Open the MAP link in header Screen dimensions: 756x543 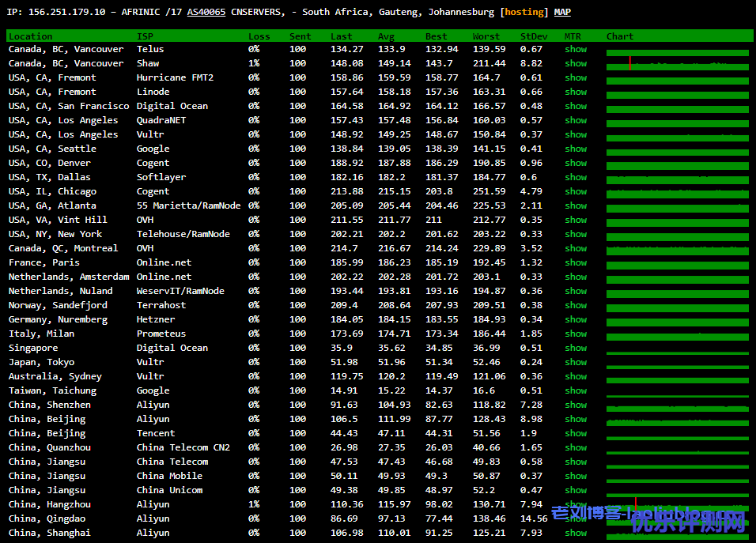(562, 12)
